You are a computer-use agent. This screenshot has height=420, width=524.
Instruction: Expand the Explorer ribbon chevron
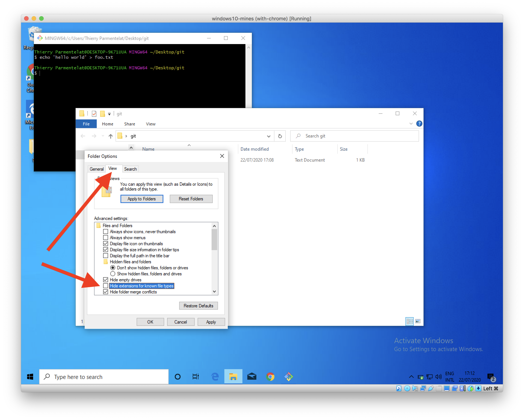(x=411, y=124)
